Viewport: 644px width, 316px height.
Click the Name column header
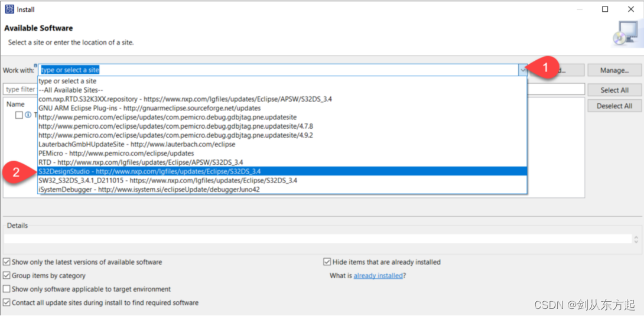[x=15, y=104]
